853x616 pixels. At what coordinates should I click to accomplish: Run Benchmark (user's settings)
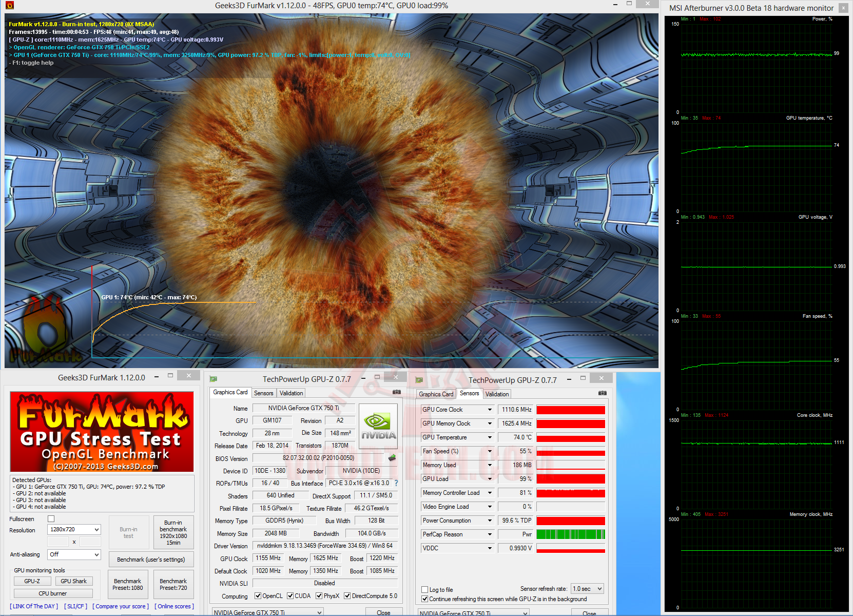point(151,560)
